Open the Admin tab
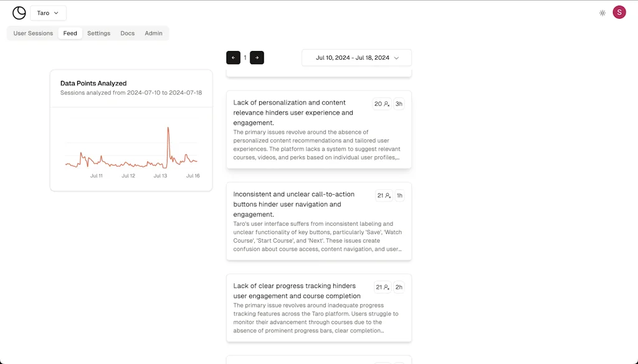 coord(153,33)
